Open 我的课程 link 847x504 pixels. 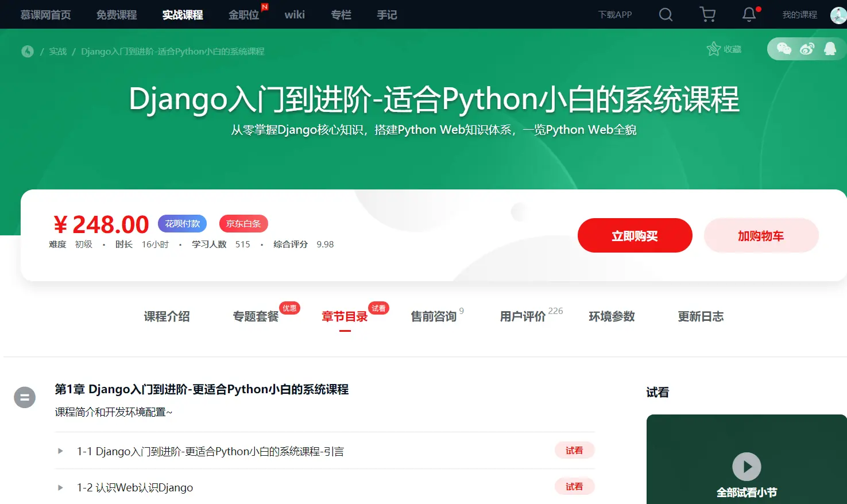[x=800, y=15]
